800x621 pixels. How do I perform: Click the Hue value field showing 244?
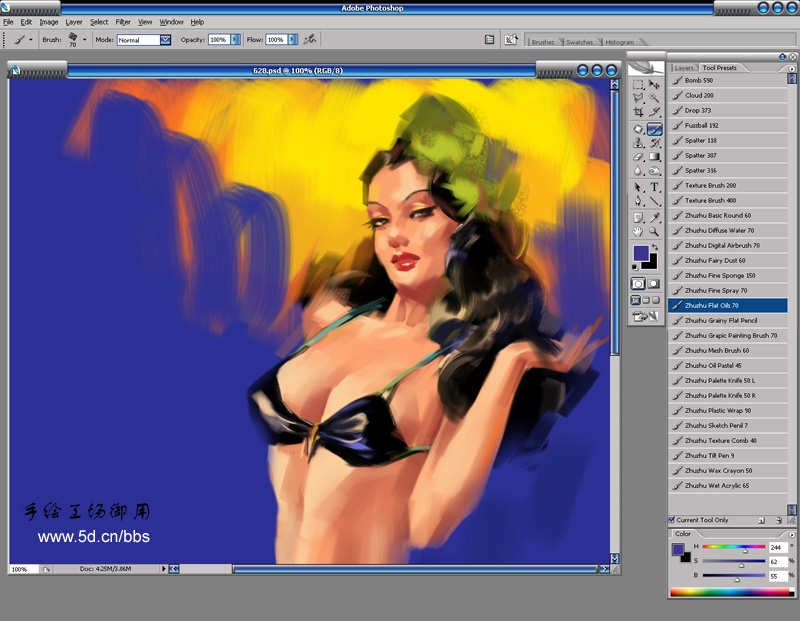[778, 547]
